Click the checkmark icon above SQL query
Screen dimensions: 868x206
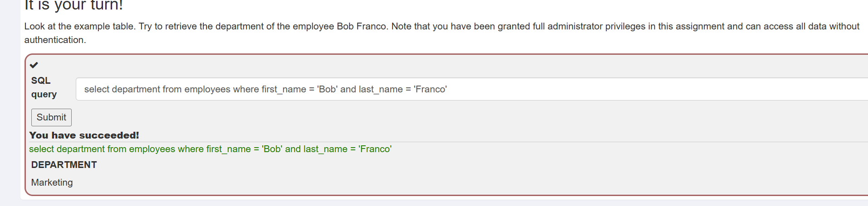34,65
